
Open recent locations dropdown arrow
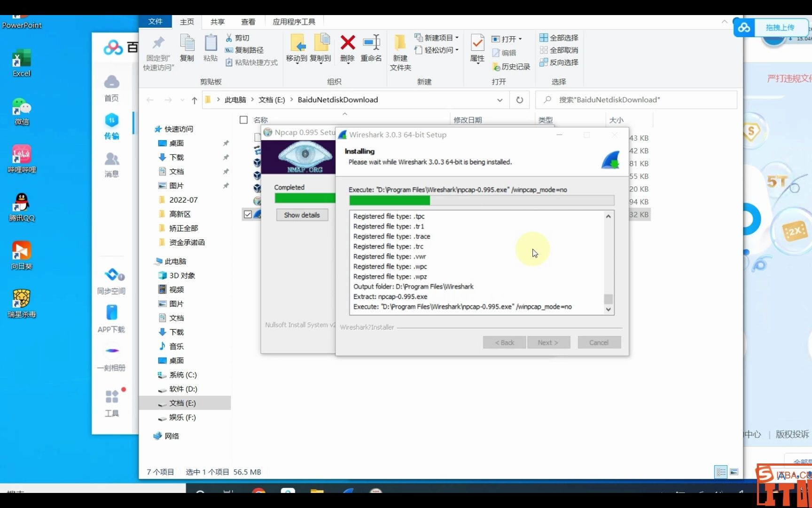point(182,100)
